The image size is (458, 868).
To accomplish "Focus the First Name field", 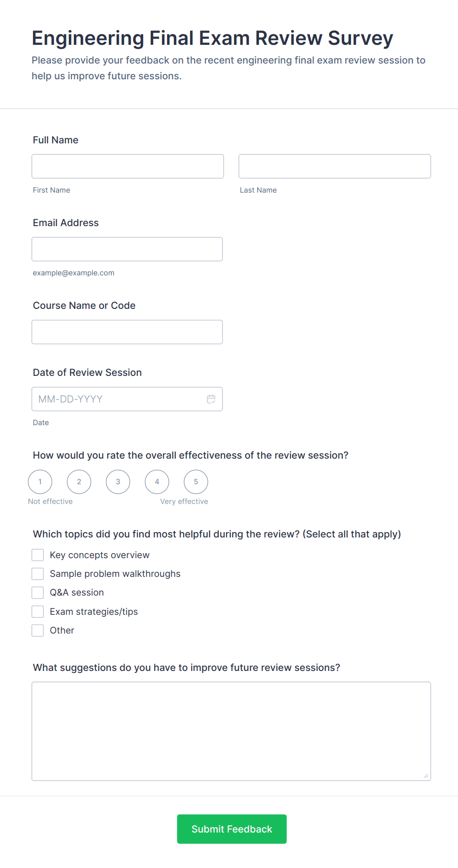I will pyautogui.click(x=128, y=167).
